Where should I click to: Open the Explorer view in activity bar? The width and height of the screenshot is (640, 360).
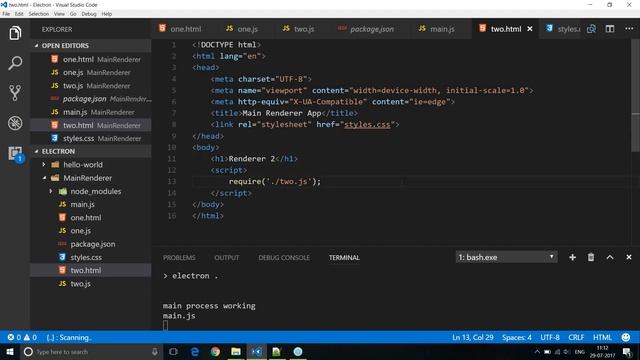(15, 33)
